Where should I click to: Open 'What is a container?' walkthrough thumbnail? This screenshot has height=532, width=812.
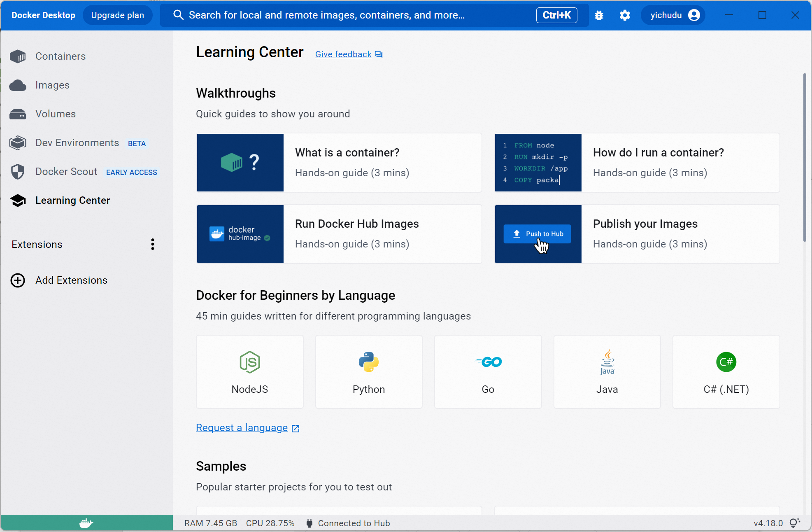point(240,163)
